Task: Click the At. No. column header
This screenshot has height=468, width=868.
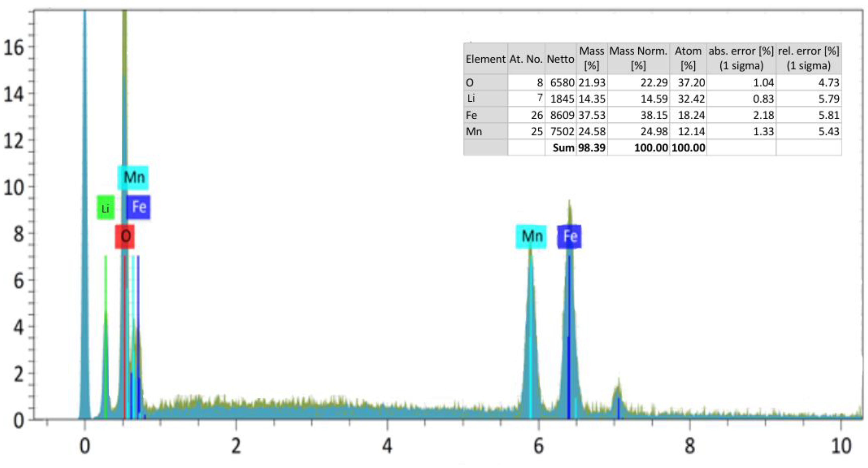Action: tap(526, 59)
